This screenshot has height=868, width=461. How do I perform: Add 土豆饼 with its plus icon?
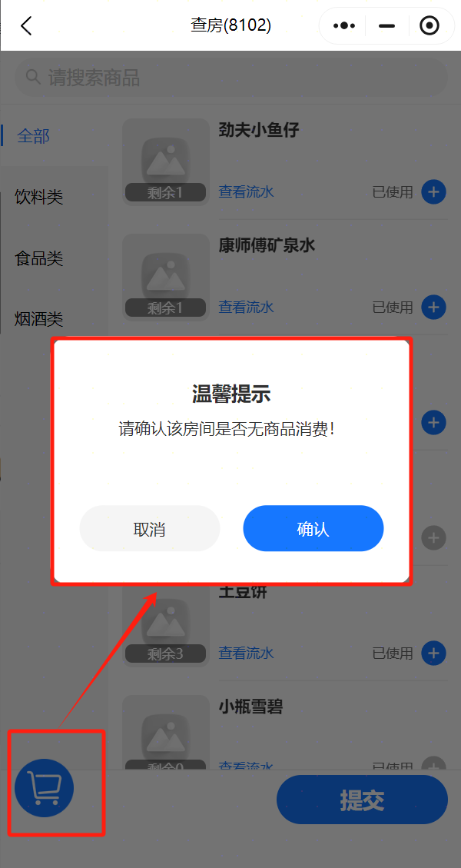(434, 653)
